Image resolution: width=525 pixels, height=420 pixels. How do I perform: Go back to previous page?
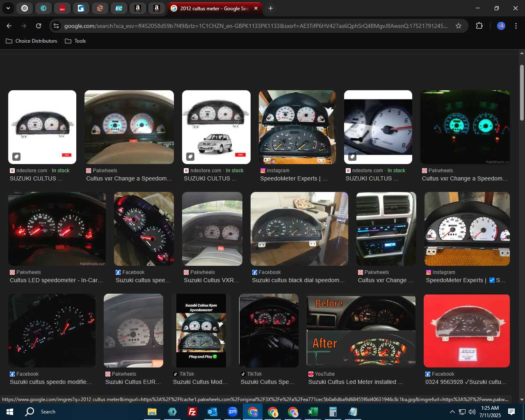[x=9, y=26]
